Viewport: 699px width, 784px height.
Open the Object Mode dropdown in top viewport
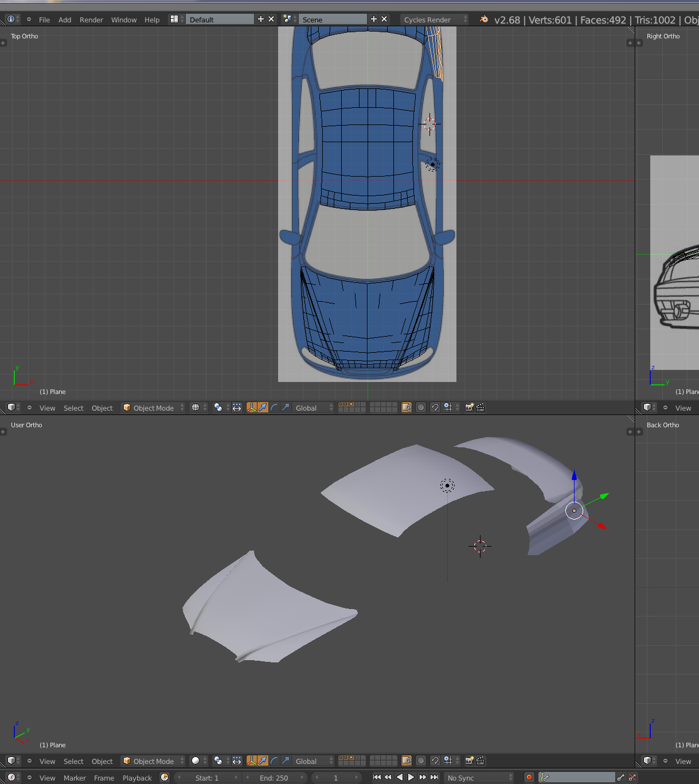[154, 408]
